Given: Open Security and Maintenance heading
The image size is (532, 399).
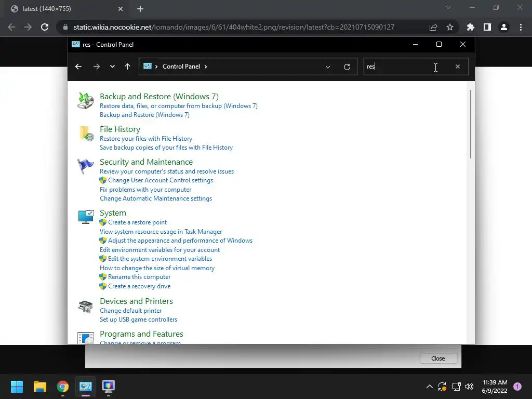Looking at the screenshot, I should (x=146, y=162).
